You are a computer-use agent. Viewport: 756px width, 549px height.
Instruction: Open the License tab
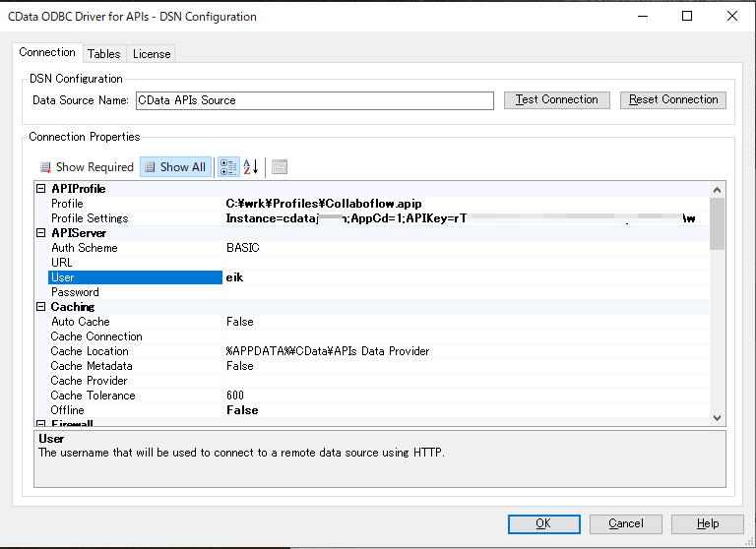click(x=152, y=54)
